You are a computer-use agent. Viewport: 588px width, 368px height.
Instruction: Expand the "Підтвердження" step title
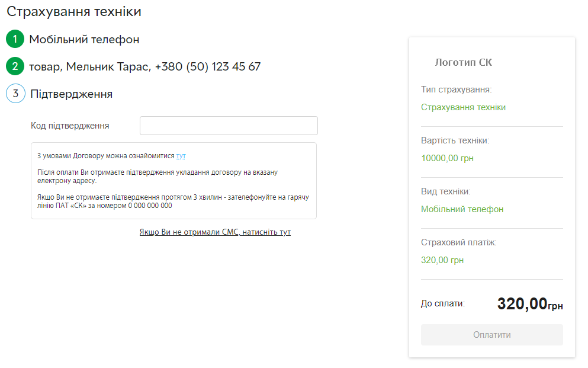pos(71,94)
